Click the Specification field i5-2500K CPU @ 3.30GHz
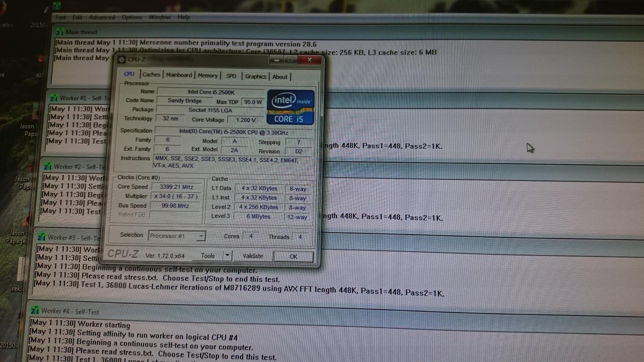 point(233,132)
